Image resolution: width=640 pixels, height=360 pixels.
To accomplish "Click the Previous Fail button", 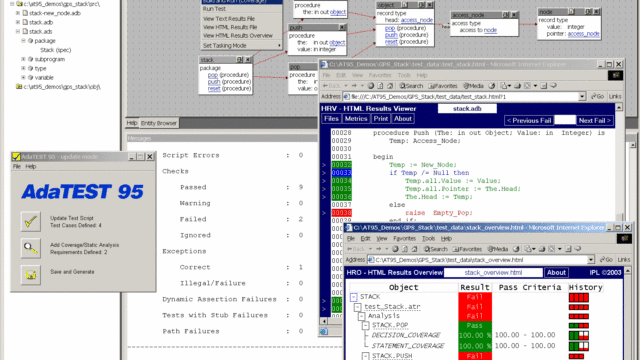I will (x=529, y=120).
